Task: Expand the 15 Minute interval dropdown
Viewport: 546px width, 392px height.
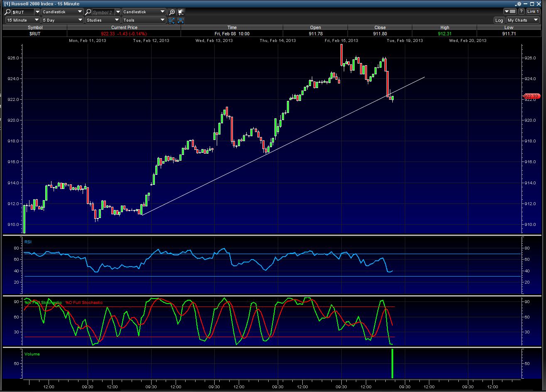Action: [x=23, y=20]
